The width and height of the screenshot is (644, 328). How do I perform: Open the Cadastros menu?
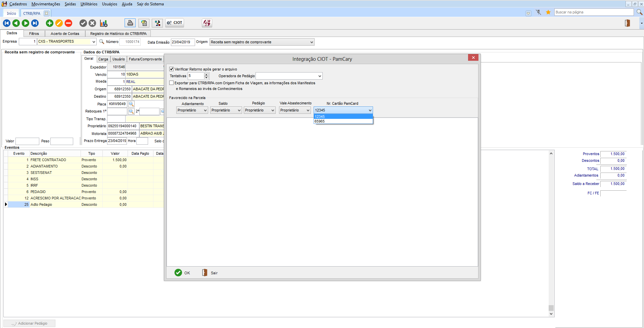[x=18, y=4]
